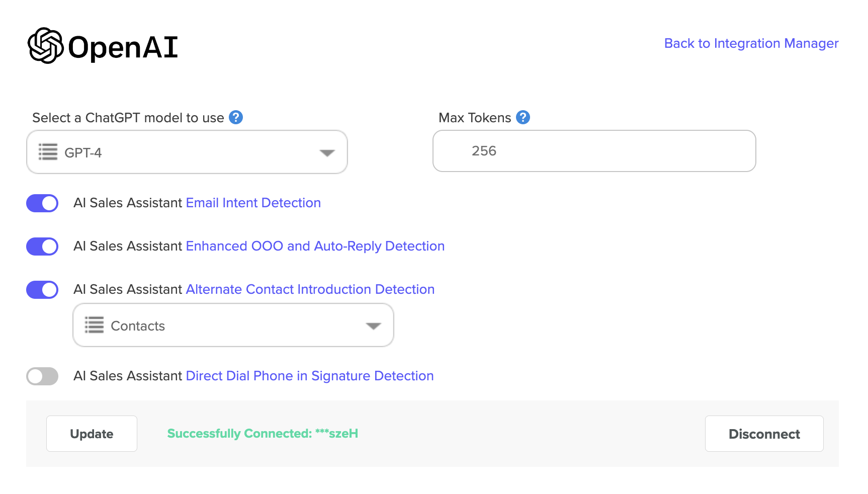Screen dimensions: 868x494
Task: Follow Alternate Contact Introduction Detection link
Action: click(x=310, y=289)
